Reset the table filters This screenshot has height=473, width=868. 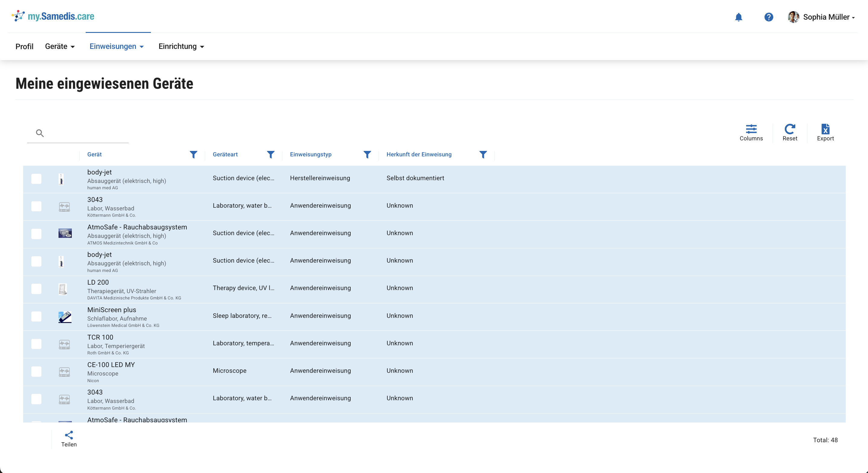click(790, 132)
